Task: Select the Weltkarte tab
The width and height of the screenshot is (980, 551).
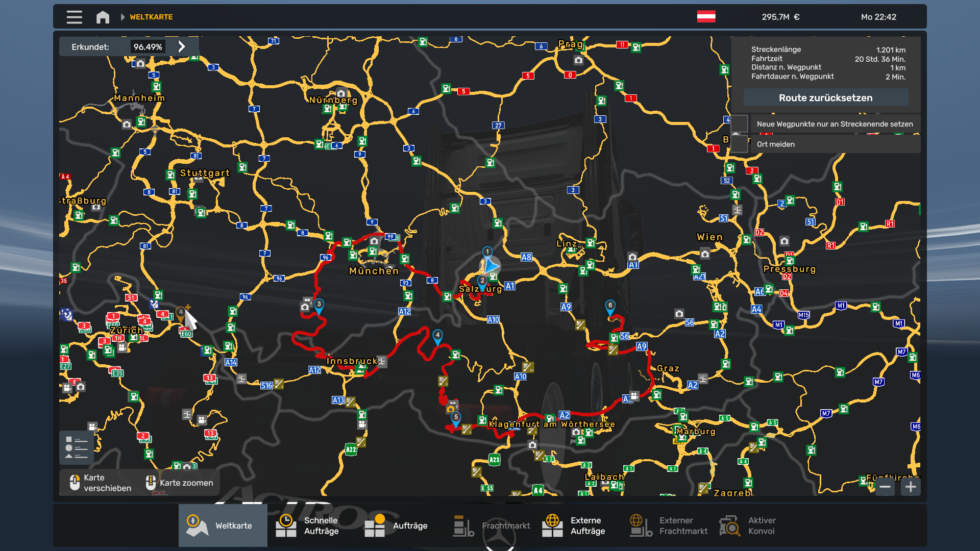Action: (223, 525)
